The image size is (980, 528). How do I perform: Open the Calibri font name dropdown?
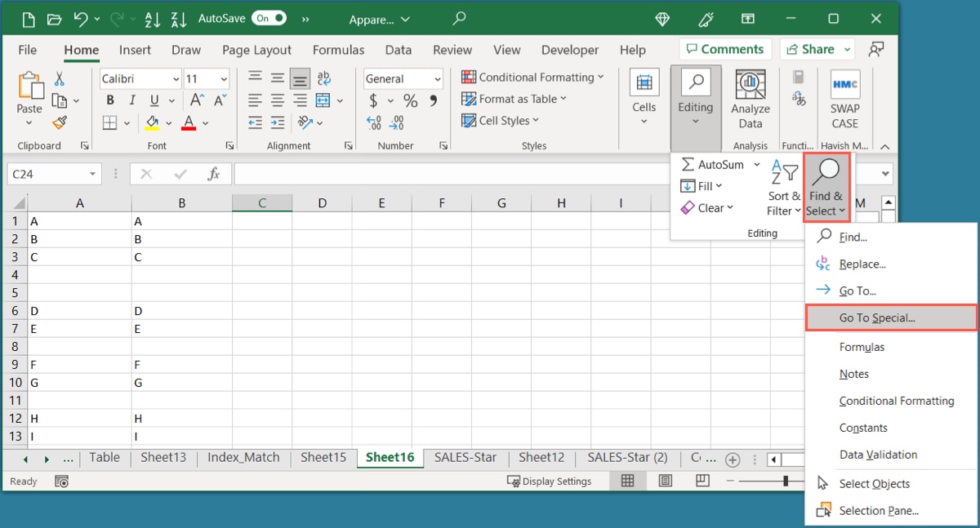(x=176, y=79)
